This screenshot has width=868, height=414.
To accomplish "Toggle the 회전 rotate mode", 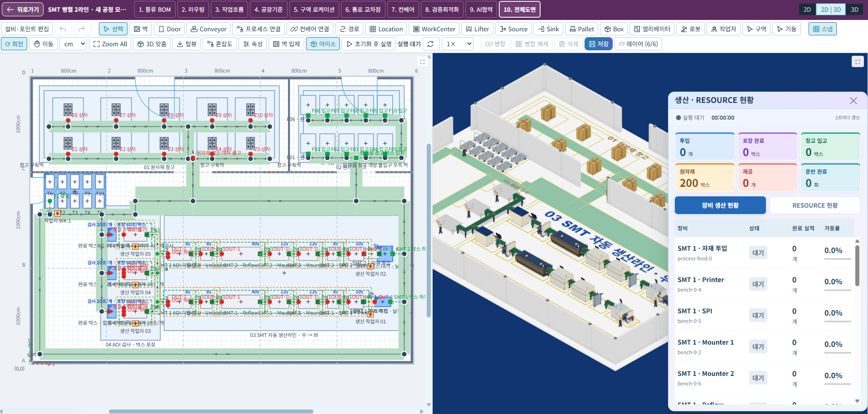I will click(14, 44).
